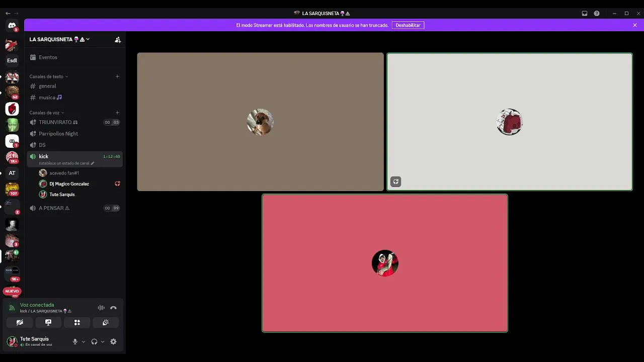The height and width of the screenshot is (362, 644).
Task: Open soundboard button
Action: tap(106, 322)
